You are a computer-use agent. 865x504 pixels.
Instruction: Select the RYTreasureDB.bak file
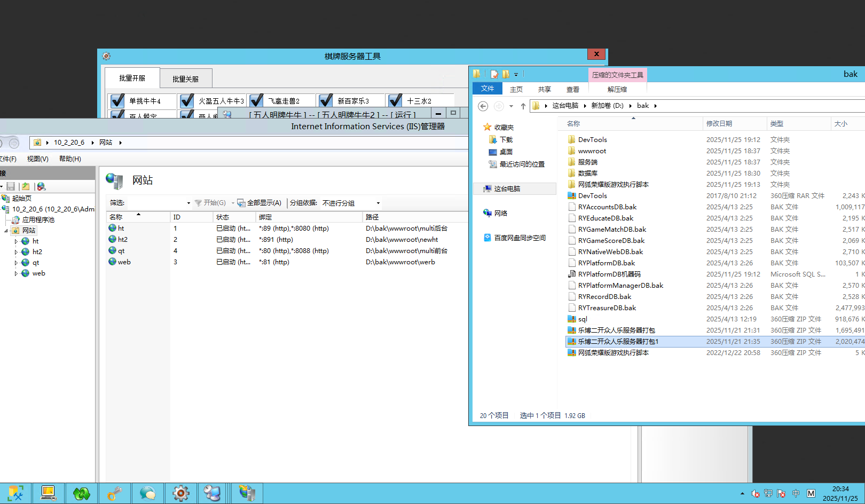[x=607, y=308]
